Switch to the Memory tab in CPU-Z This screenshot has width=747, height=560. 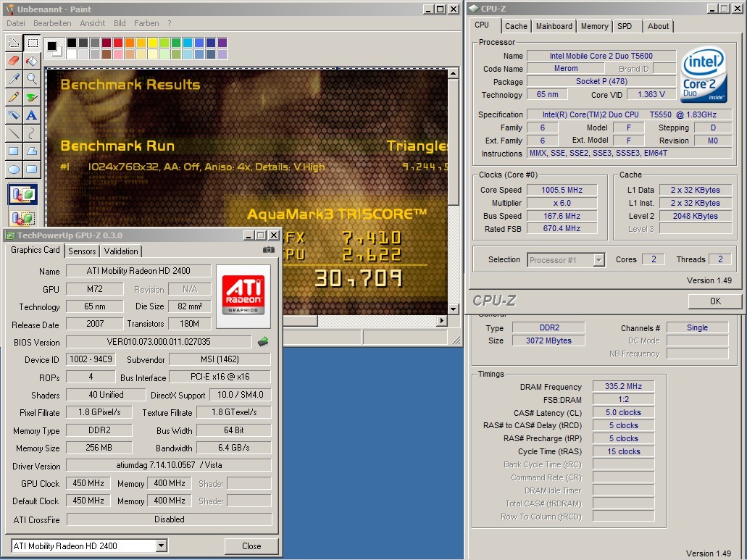(x=594, y=26)
